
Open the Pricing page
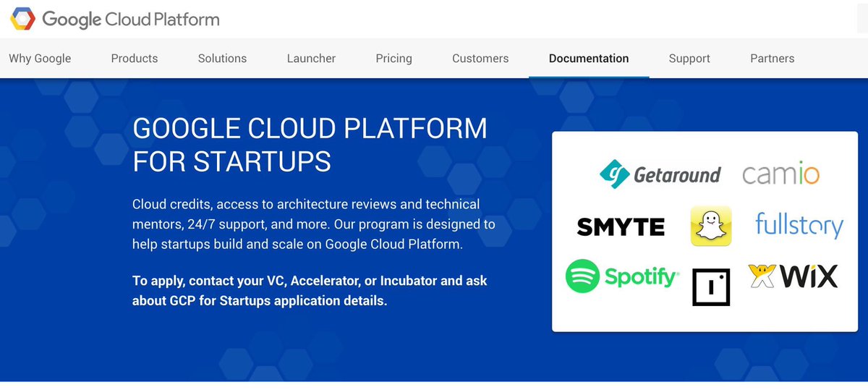(x=393, y=59)
